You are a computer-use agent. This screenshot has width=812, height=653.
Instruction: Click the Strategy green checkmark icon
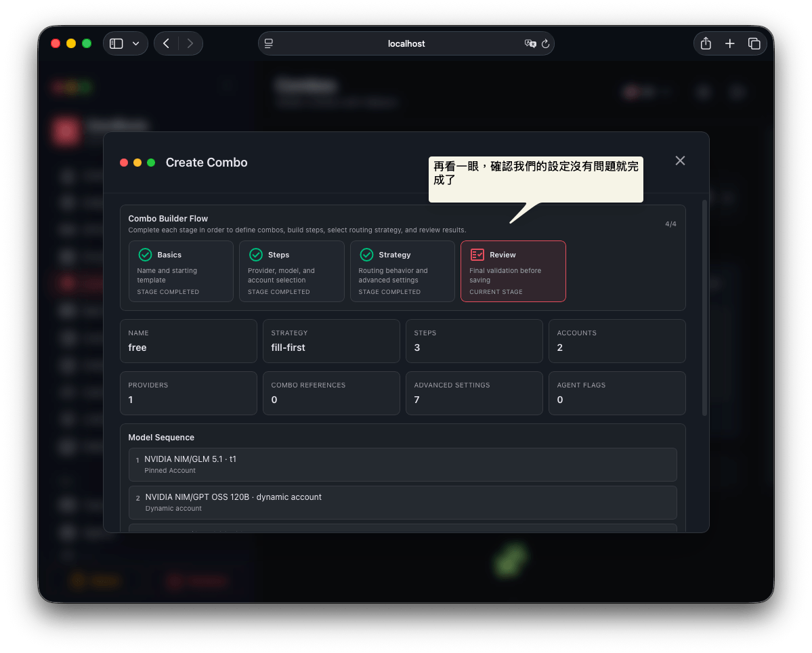366,255
